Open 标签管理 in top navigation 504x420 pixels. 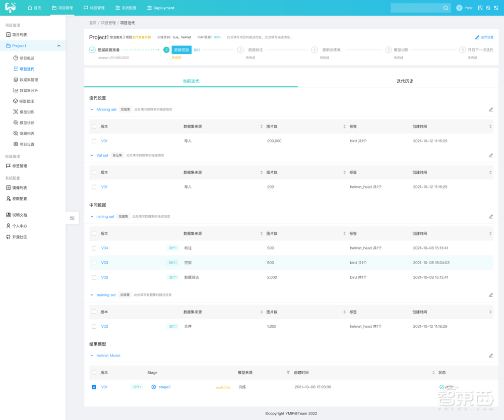(x=94, y=8)
